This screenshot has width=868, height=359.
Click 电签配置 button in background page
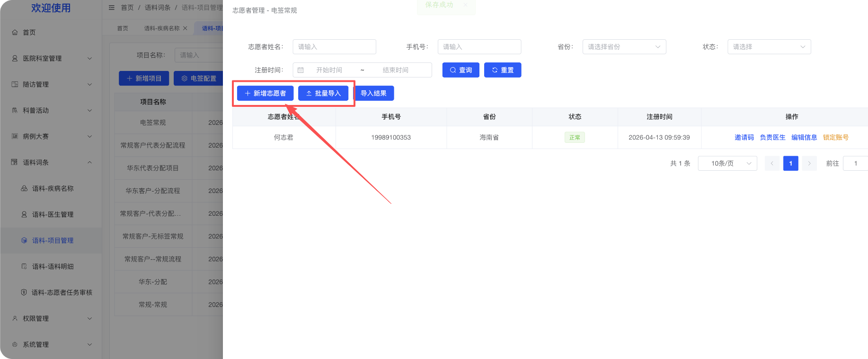click(x=198, y=79)
